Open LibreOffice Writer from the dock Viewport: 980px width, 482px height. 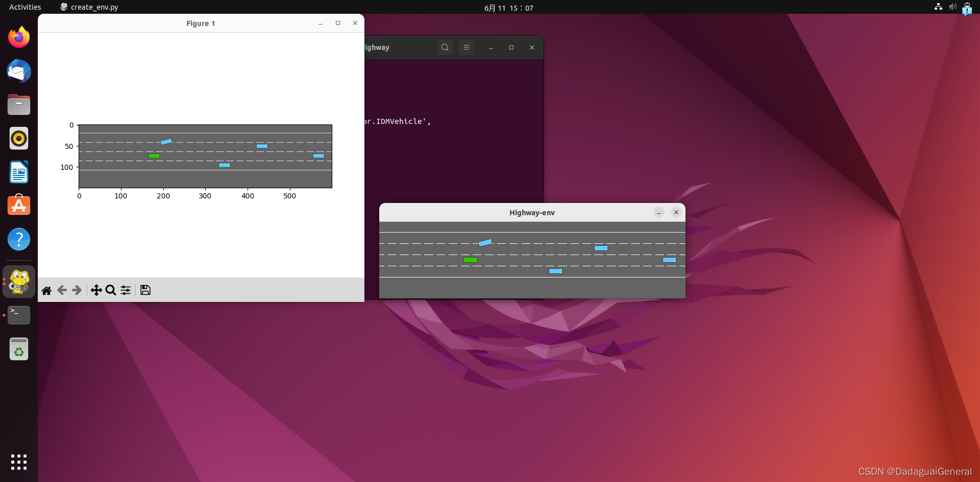pos(18,172)
